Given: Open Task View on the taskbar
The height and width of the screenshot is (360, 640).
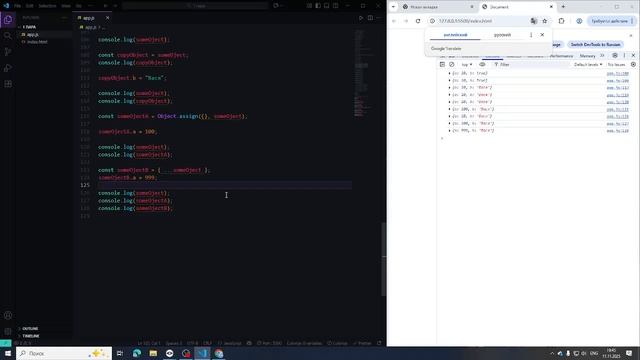Looking at the screenshot, I should (120, 353).
